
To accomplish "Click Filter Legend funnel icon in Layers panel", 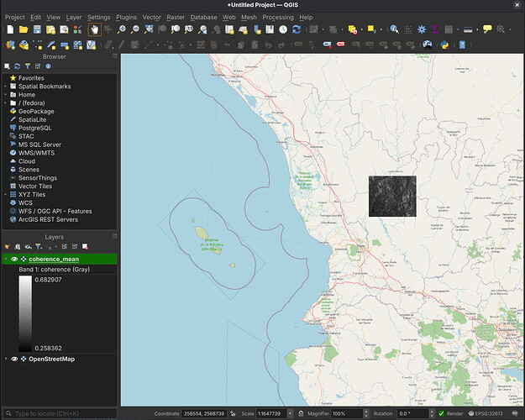I will tap(39, 247).
